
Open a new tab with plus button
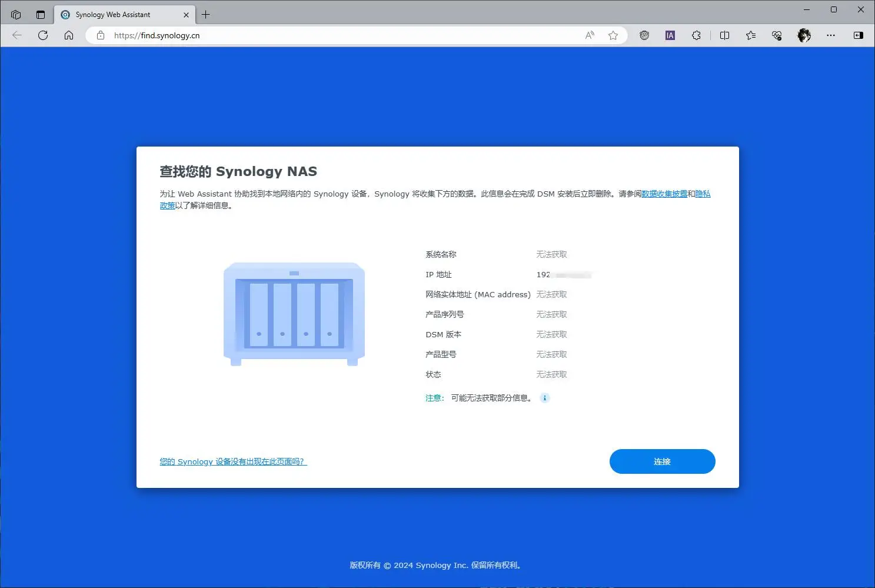click(205, 15)
